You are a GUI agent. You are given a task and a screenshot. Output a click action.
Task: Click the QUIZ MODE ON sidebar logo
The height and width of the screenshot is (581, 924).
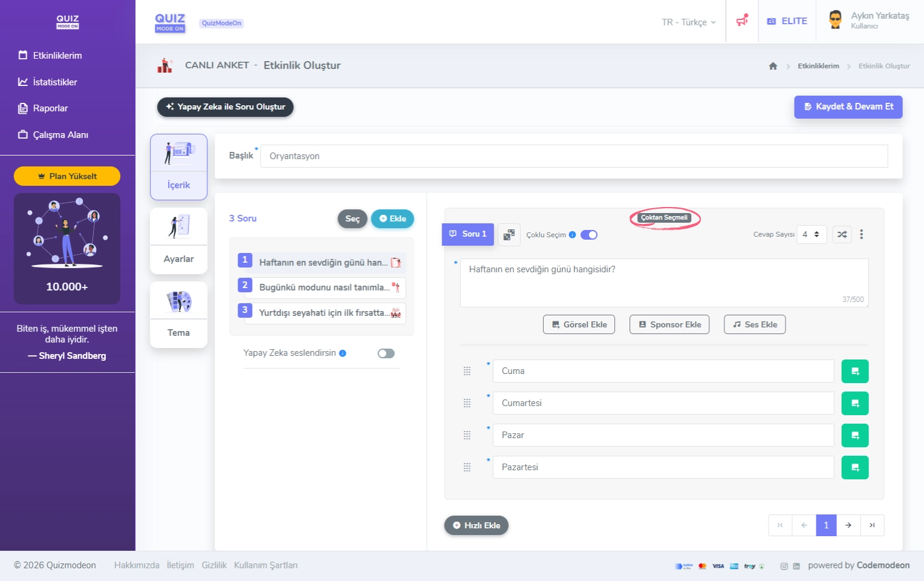68,22
